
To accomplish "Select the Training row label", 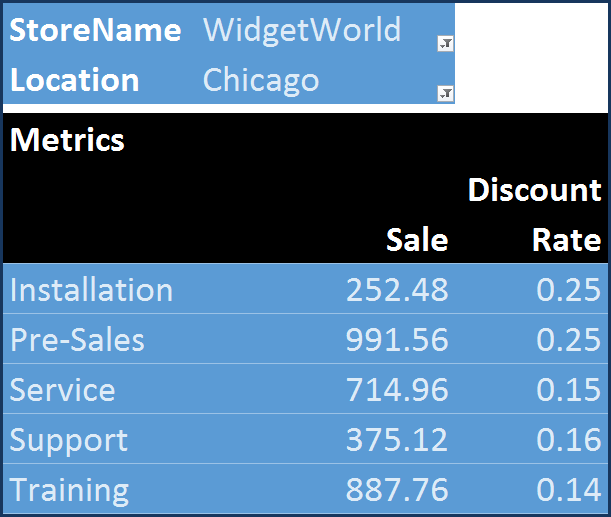I will tap(69, 490).
